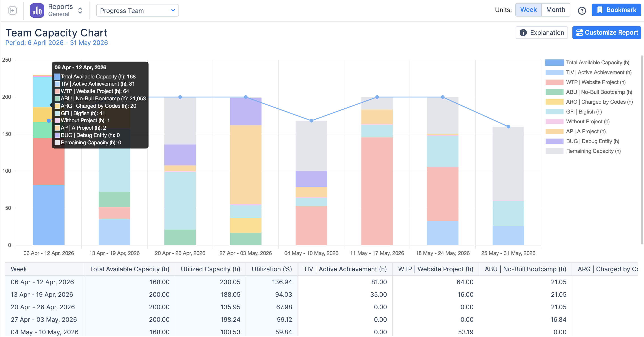Toggle ABU No-Bull Bootcamp legend entry

click(589, 92)
